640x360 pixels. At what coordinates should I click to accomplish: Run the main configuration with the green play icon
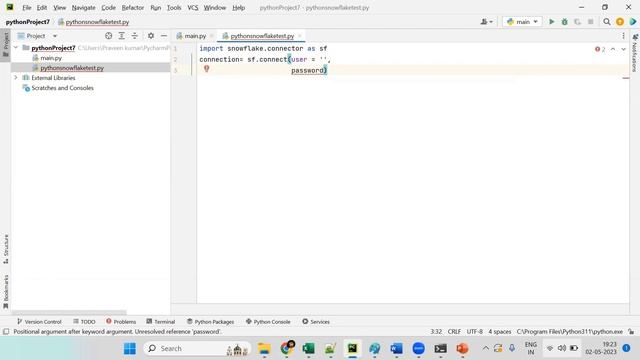[x=551, y=22]
